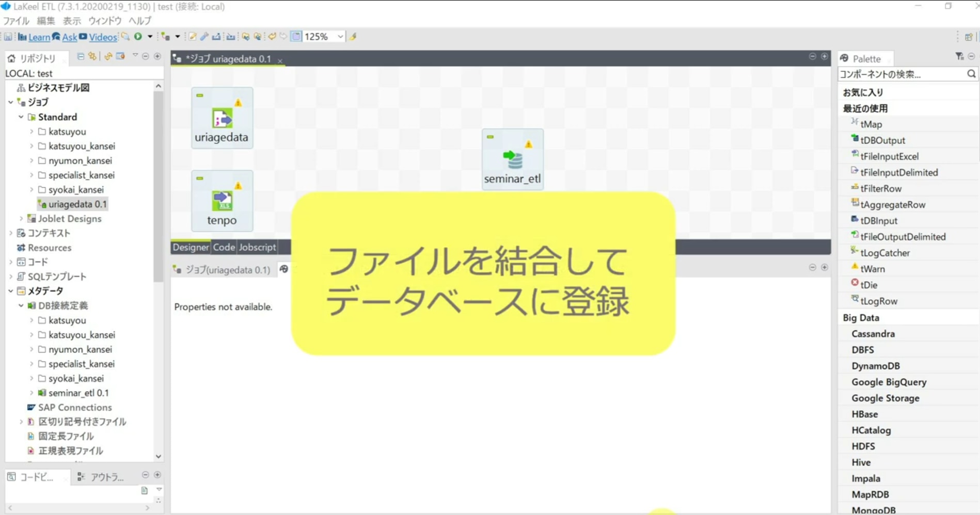Toggle the highlighted grid button beside zoom

click(x=296, y=37)
